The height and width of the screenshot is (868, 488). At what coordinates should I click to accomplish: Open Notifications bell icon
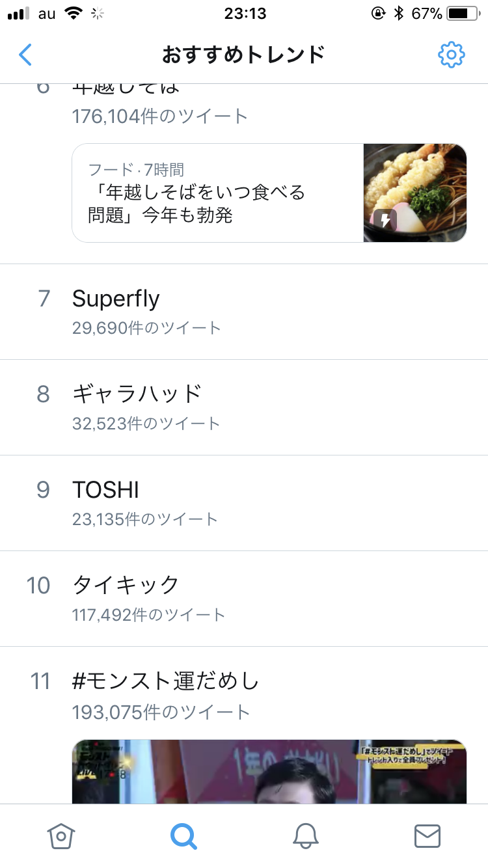tap(305, 835)
